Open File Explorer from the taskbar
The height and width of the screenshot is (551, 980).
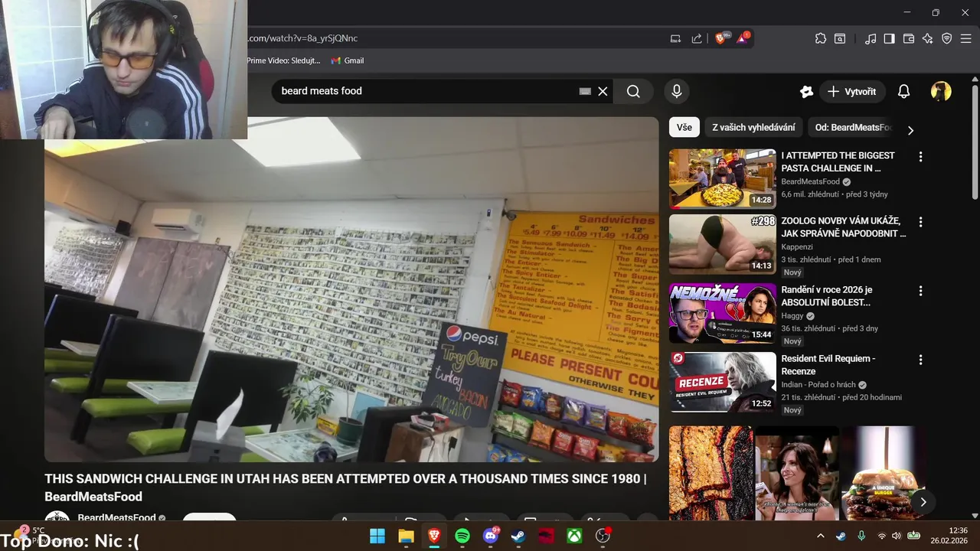[406, 536]
